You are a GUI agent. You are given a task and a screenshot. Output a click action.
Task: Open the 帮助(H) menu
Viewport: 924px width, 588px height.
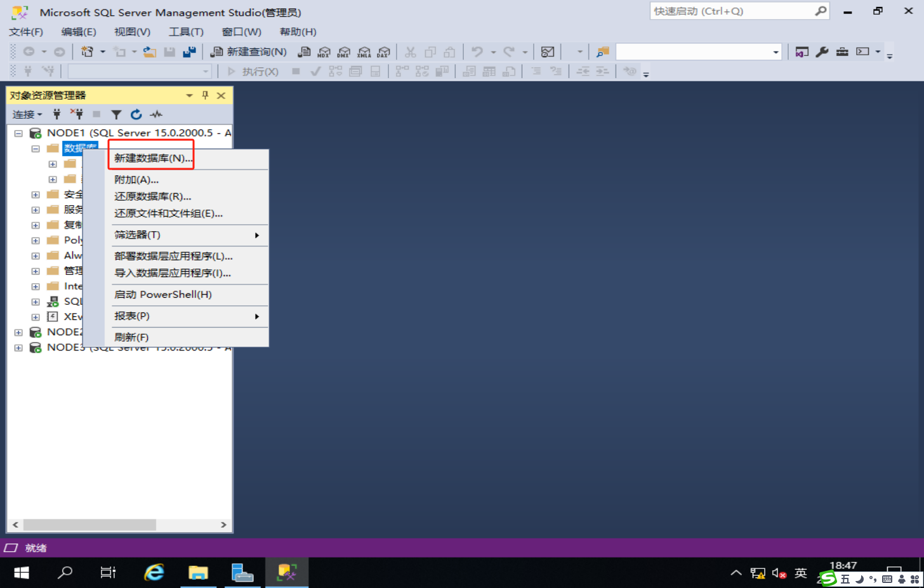tap(298, 32)
